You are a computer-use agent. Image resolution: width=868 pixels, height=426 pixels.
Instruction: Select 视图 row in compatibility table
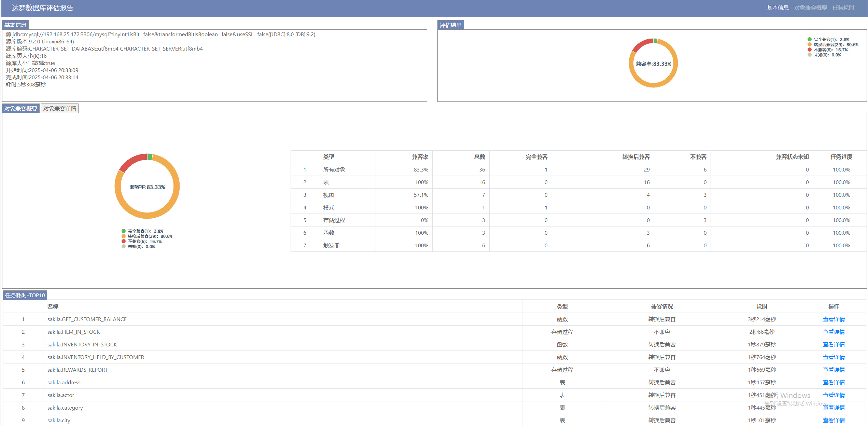[328, 195]
